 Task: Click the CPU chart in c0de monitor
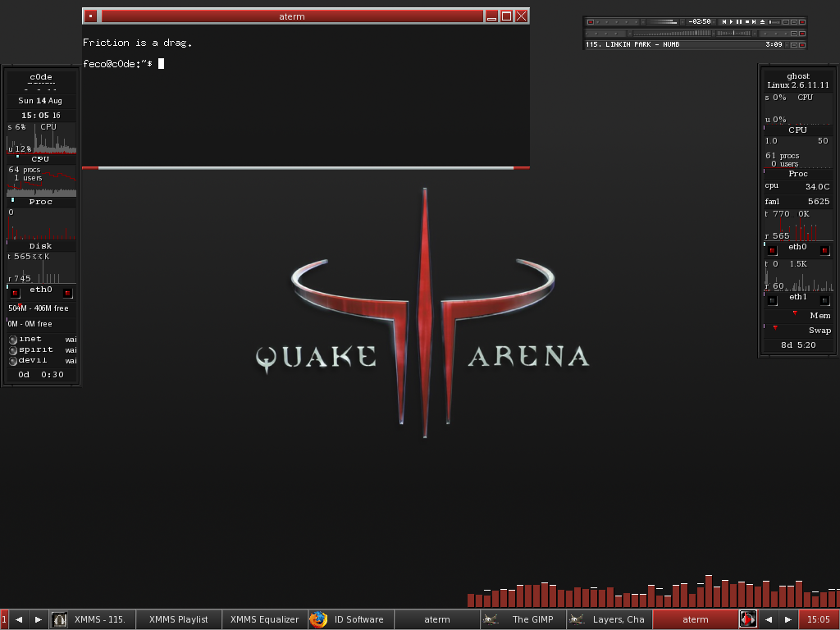[41, 138]
